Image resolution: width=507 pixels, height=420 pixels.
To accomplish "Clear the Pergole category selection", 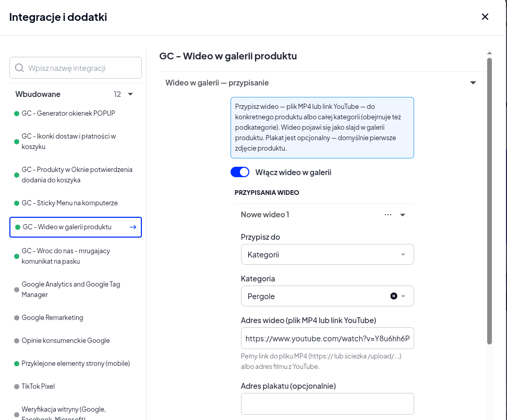I will tap(393, 296).
